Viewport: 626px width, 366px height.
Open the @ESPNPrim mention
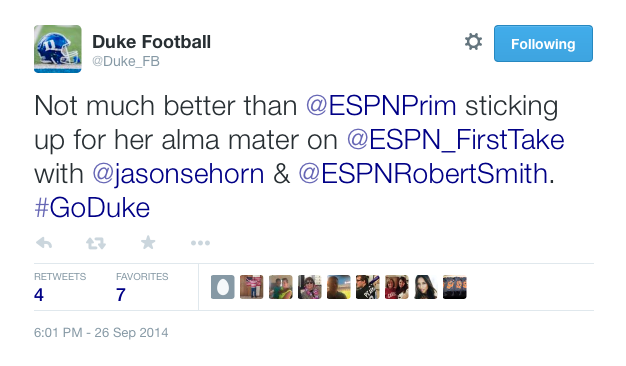point(381,106)
